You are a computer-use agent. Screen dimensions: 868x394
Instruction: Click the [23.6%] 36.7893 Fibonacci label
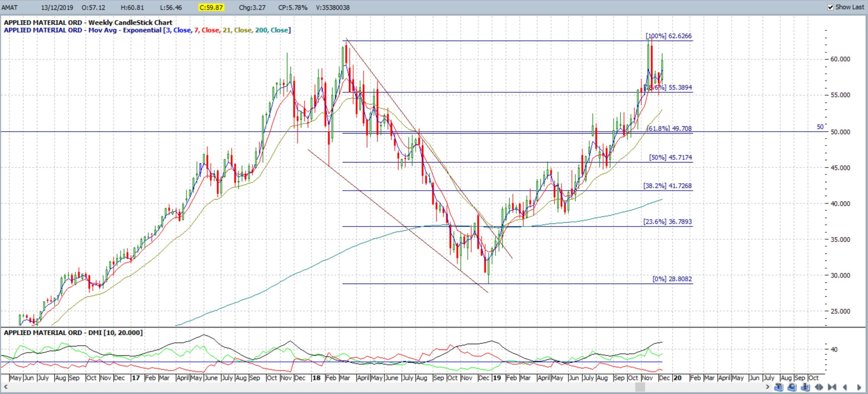(x=668, y=222)
